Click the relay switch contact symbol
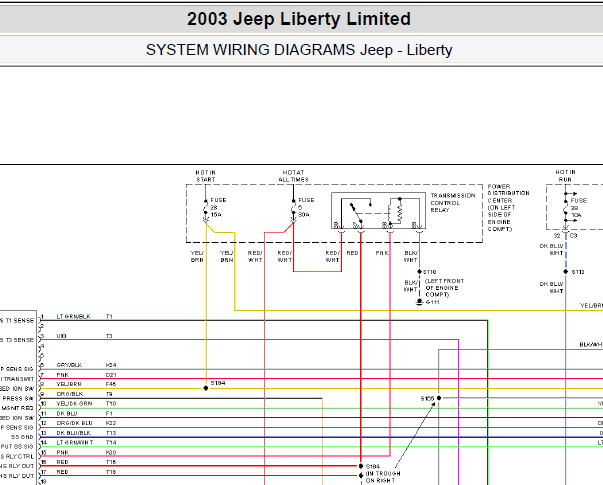The image size is (603, 485). [x=358, y=213]
